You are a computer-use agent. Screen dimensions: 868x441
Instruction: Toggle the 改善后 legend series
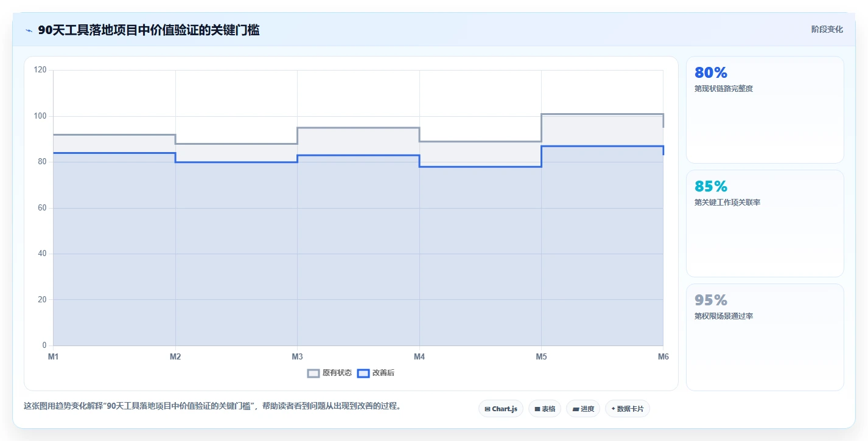point(376,373)
